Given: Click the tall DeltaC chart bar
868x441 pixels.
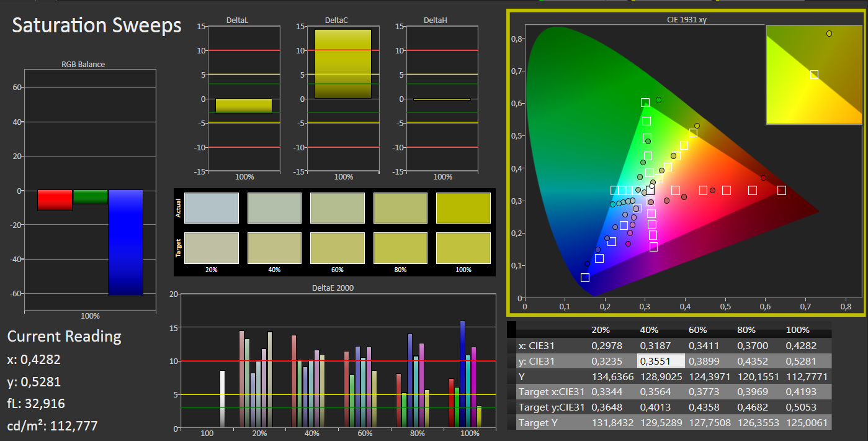Looking at the screenshot, I should click(343, 64).
